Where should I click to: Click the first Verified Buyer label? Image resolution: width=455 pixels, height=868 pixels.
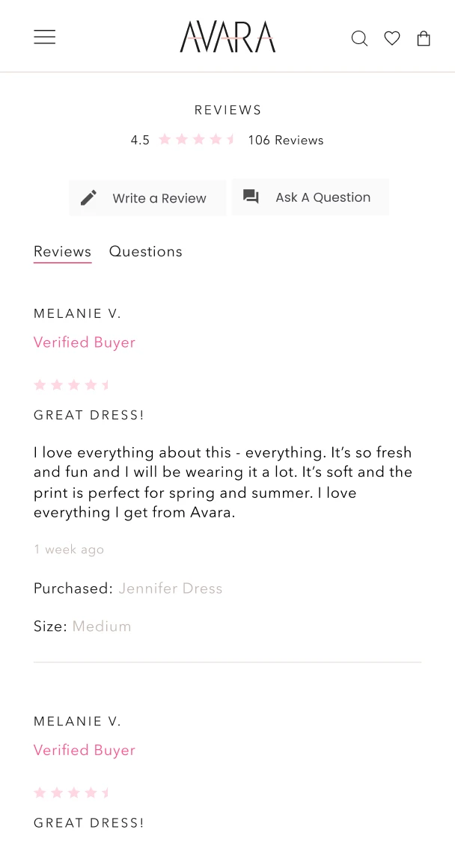coord(85,342)
